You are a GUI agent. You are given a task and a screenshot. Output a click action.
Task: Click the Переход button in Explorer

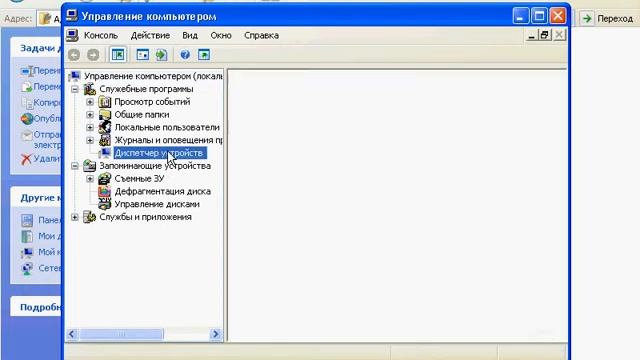(608, 18)
